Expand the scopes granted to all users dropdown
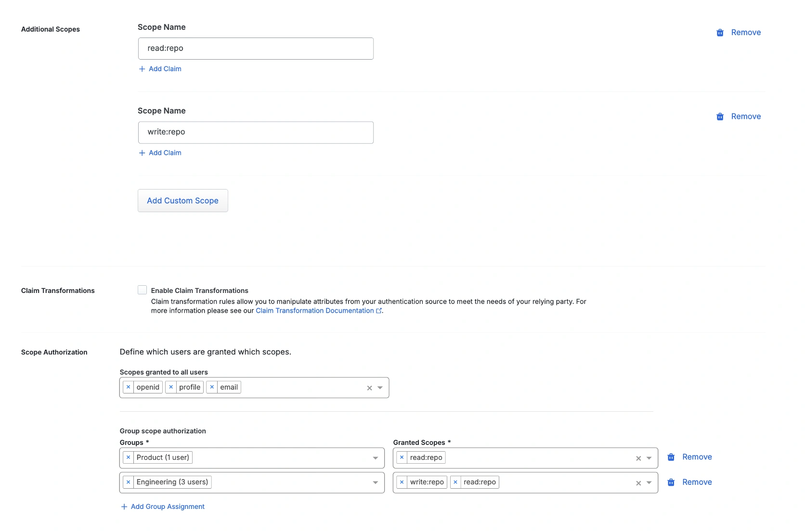The height and width of the screenshot is (532, 805). coord(380,388)
